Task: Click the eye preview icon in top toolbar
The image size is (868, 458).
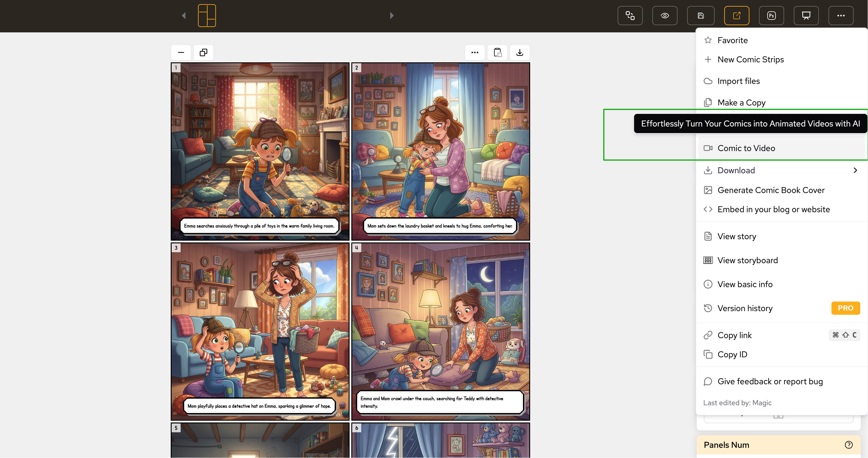Action: 664,16
